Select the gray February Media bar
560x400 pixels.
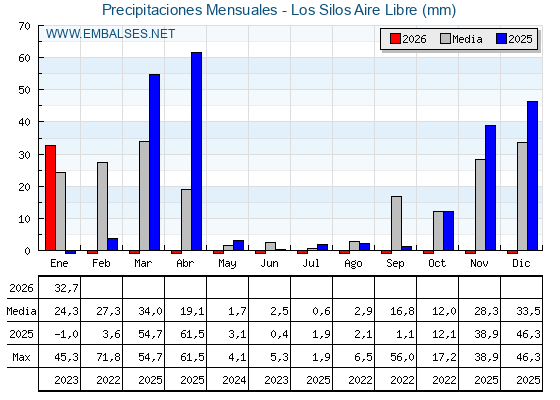point(102,206)
